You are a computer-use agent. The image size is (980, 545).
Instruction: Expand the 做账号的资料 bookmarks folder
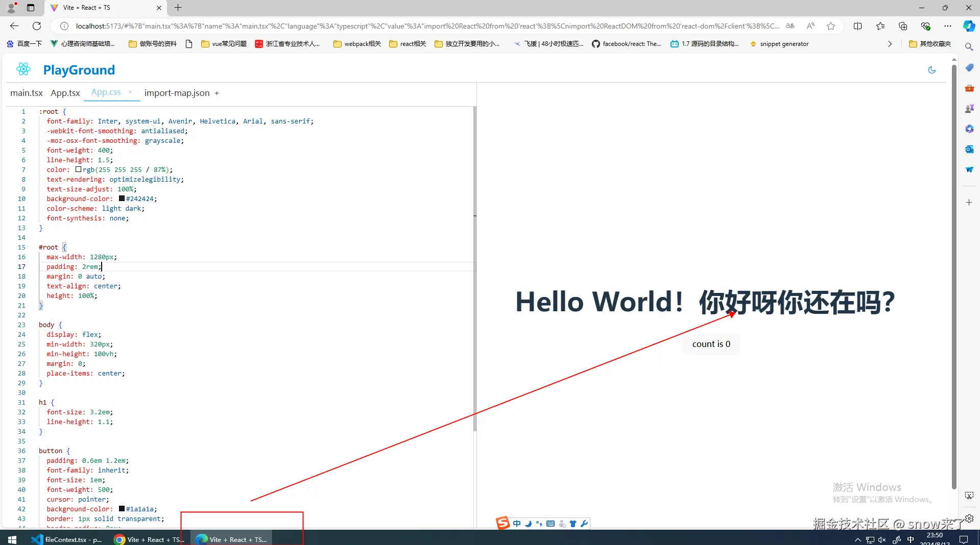click(153, 44)
